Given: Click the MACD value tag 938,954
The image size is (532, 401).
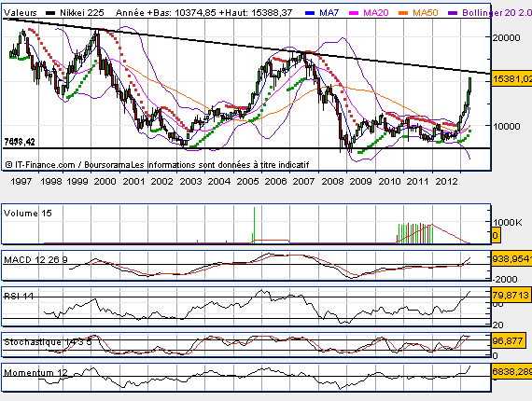Looking at the screenshot, I should point(511,259).
